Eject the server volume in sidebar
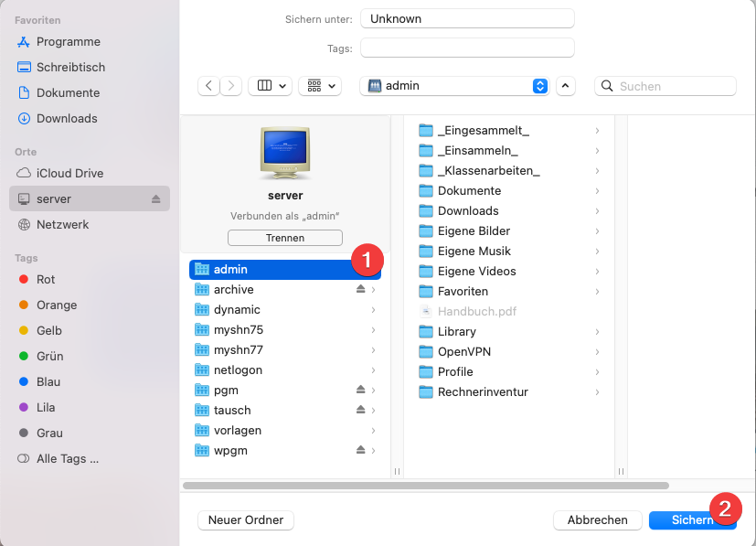The width and height of the screenshot is (756, 546). [x=155, y=198]
